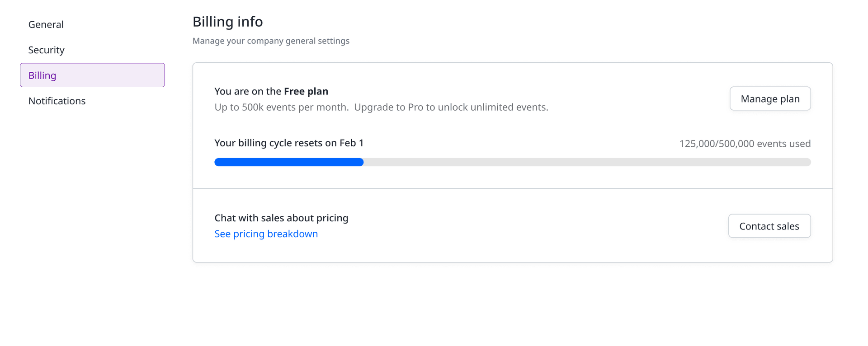This screenshot has height=346, width=868.
Task: Click the Manage plan button
Action: click(770, 98)
